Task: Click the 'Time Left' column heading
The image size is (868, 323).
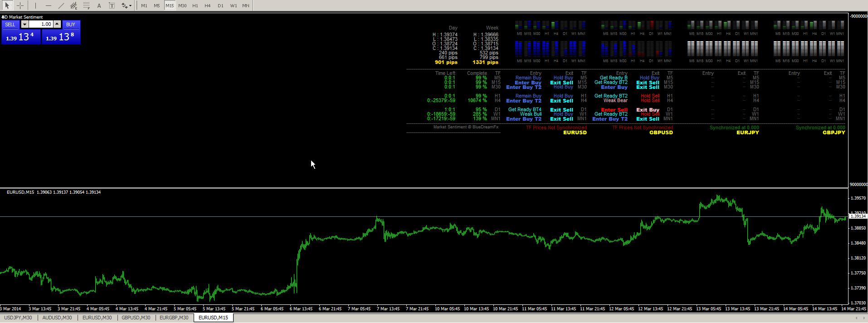Action: click(x=445, y=73)
